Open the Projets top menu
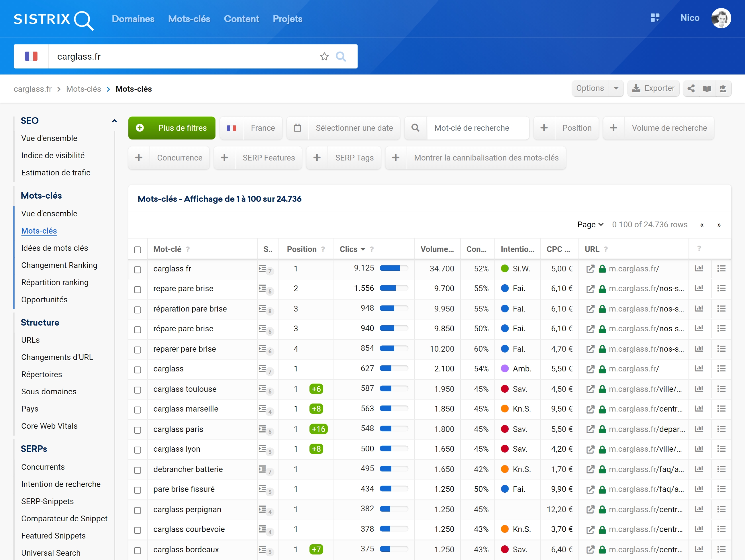 click(x=288, y=19)
